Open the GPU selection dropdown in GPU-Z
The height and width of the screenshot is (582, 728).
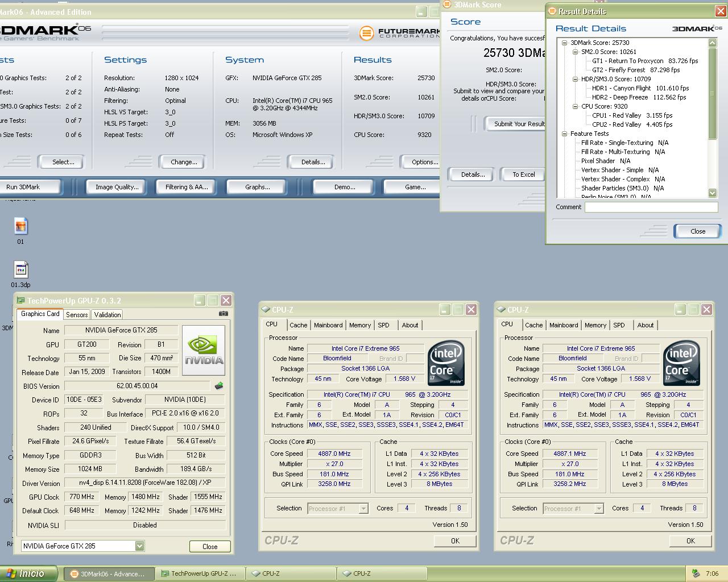click(139, 546)
